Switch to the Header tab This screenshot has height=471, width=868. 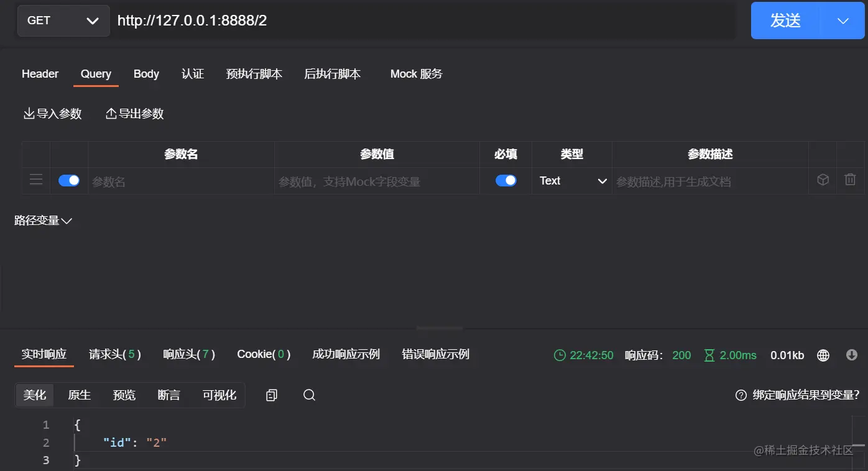[x=40, y=74]
